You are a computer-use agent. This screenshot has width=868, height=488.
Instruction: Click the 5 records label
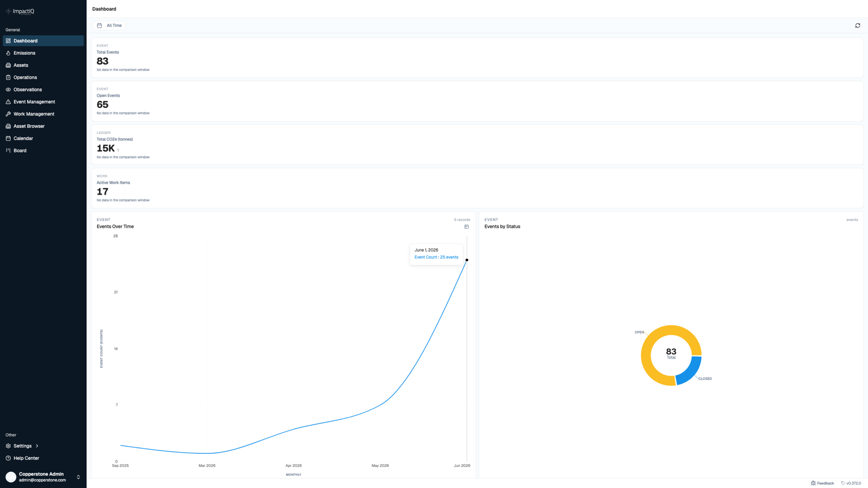tap(462, 220)
